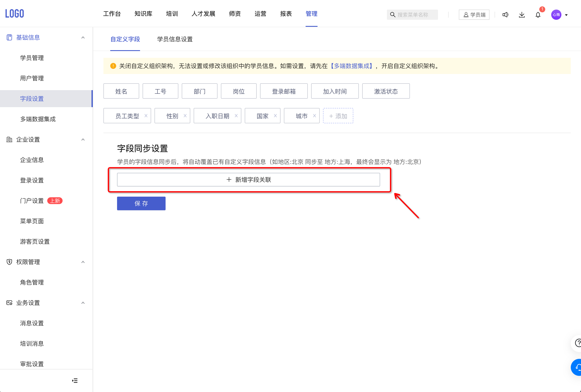This screenshot has width=581, height=392.
Task: Open the announcement speaker icon
Action: [x=505, y=15]
